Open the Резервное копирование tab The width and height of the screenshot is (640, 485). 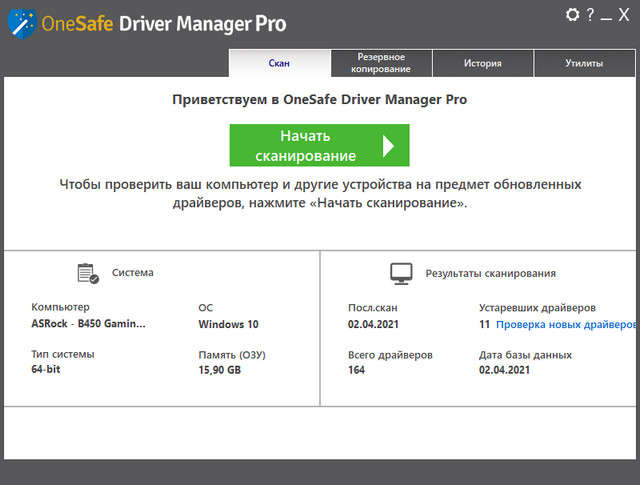380,63
